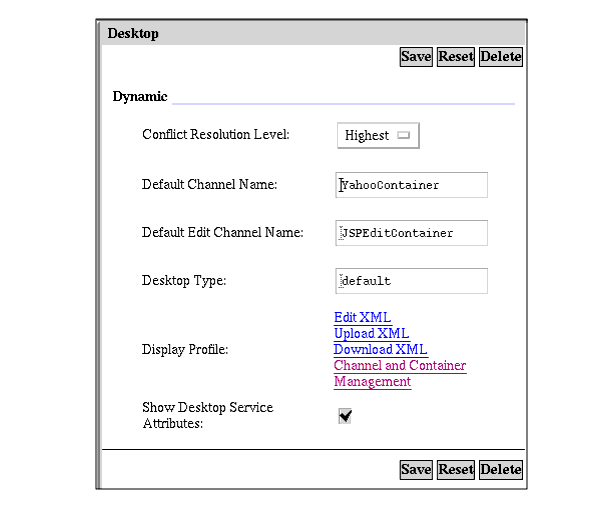595x532 pixels.
Task: Click the bottom Save button
Action: coord(416,470)
